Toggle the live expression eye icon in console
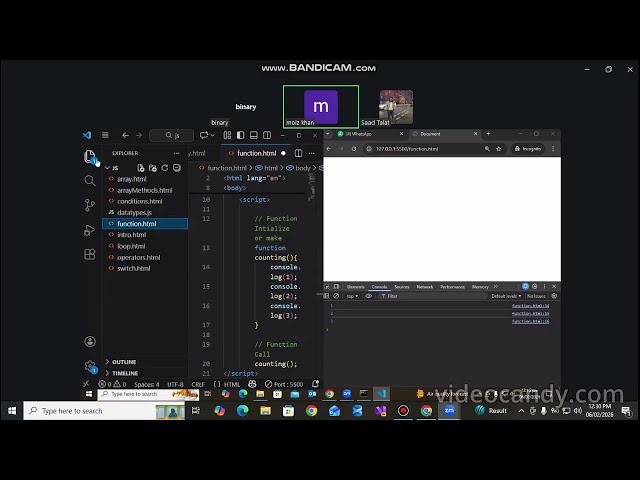The width and height of the screenshot is (640, 480). pos(369,296)
